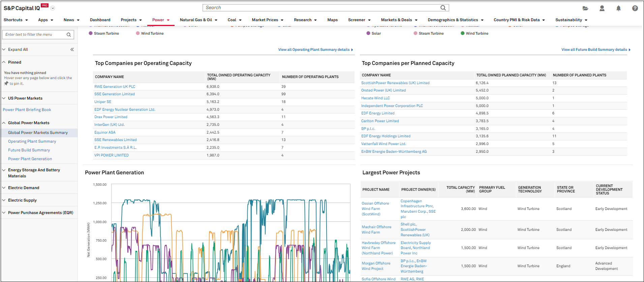
Task: Open the Maps menu item
Action: 332,20
